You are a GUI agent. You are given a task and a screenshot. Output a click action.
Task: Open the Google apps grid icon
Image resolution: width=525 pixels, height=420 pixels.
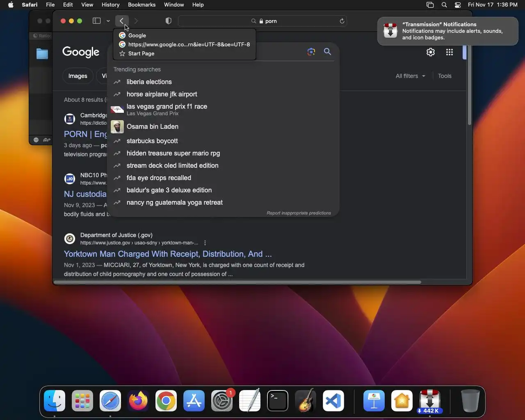click(x=450, y=52)
